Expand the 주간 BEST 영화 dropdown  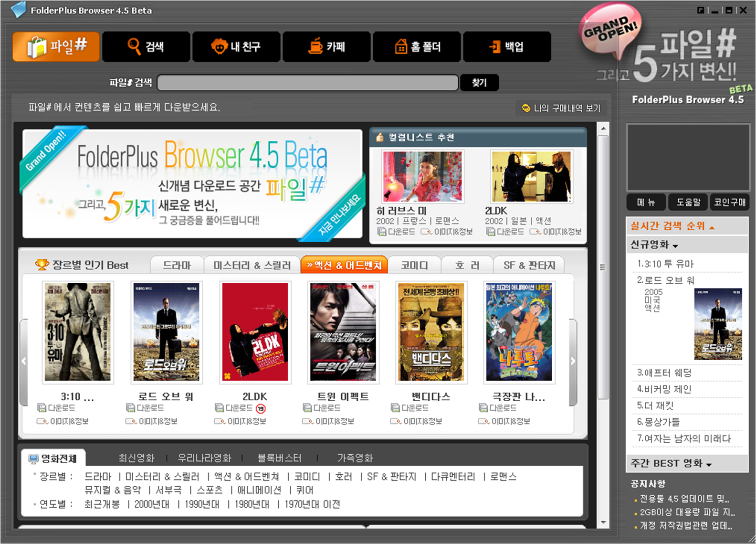pyautogui.click(x=709, y=465)
